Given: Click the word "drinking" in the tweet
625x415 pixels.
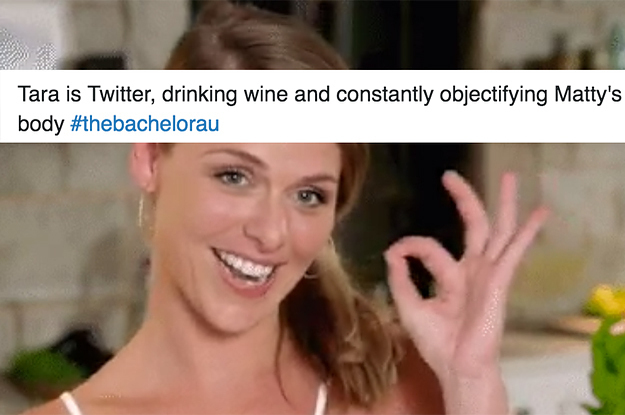Looking at the screenshot, I should coord(199,95).
